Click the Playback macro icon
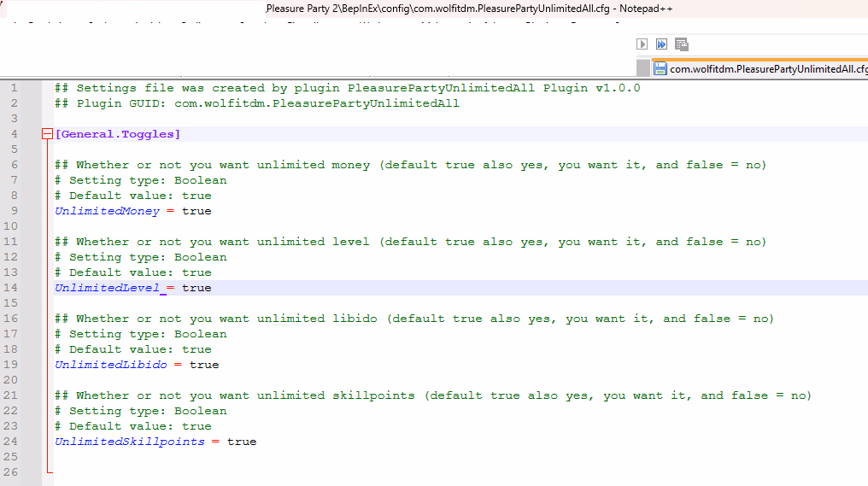Image resolution: width=868 pixels, height=486 pixels. (x=642, y=44)
